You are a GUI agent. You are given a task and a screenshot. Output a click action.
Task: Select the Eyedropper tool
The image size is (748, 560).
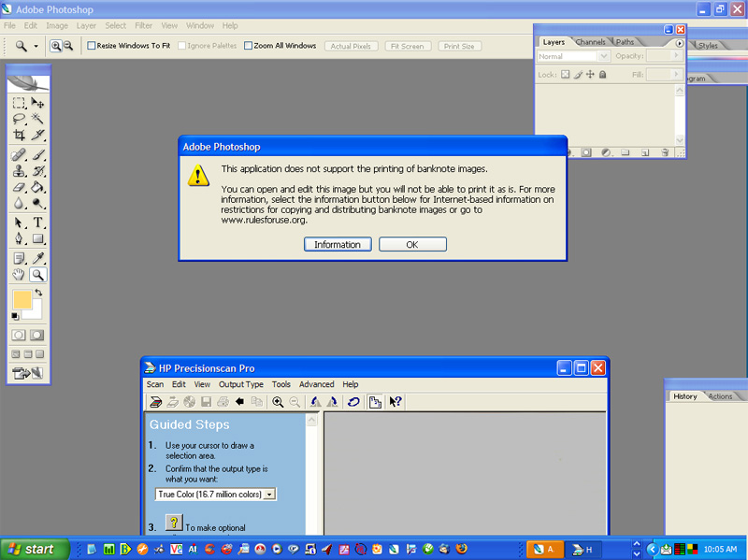point(37,259)
